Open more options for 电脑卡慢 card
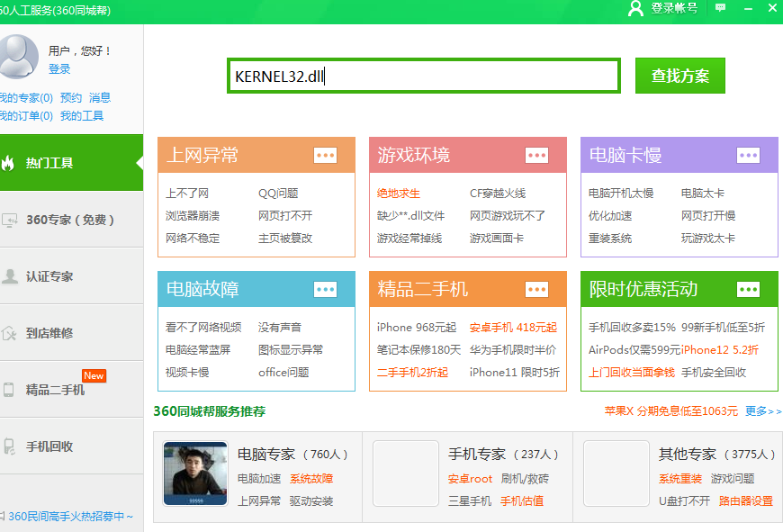The height and width of the screenshot is (532, 783). (x=748, y=156)
